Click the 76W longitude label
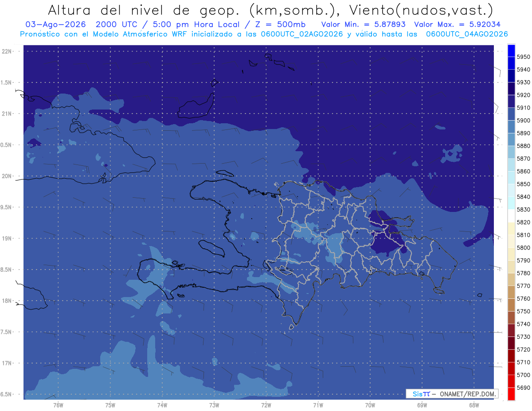 click(x=58, y=406)
